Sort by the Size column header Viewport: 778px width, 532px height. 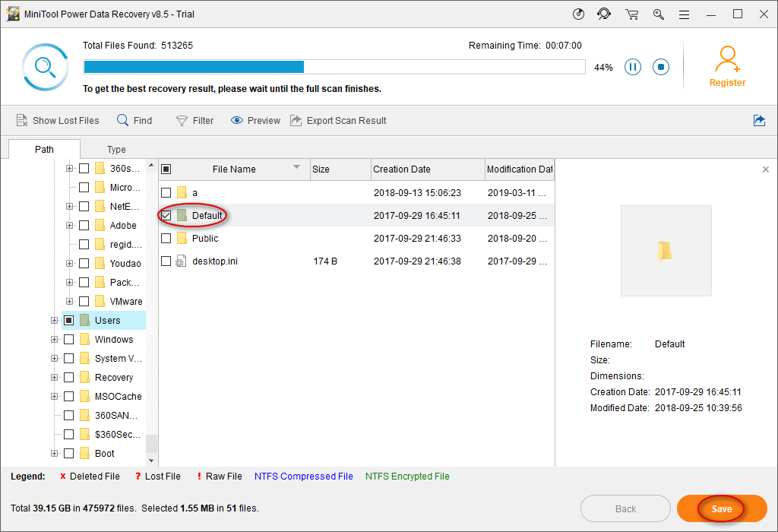click(x=340, y=169)
